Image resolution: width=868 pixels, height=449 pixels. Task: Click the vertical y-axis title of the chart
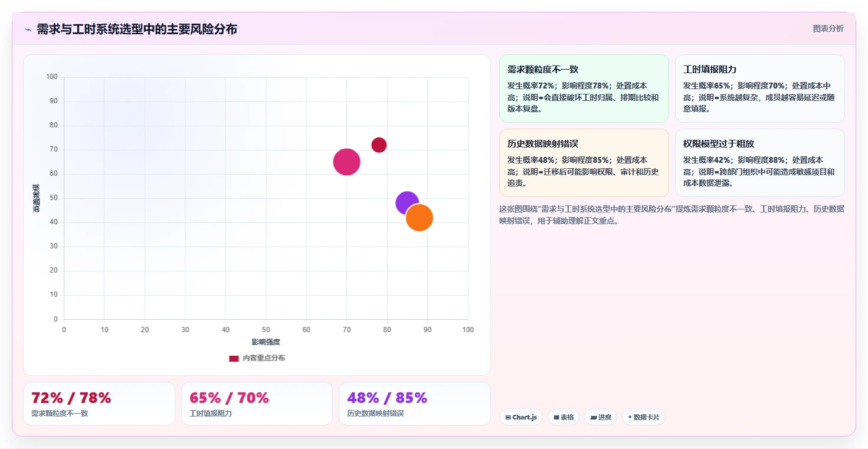tap(36, 198)
